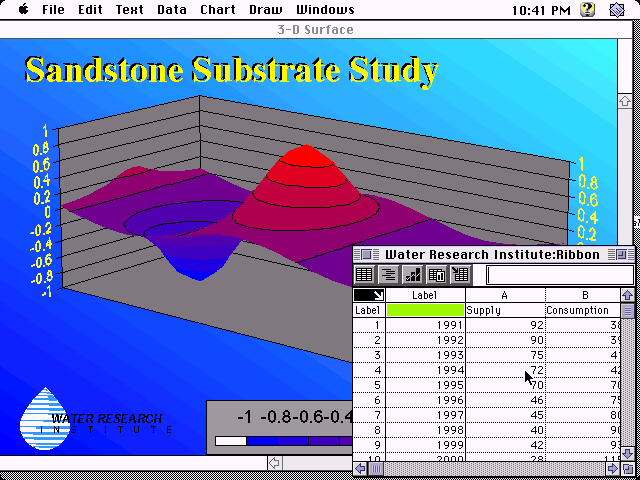Click the Sandstone Substrate Study chart title
640x480 pixels.
coord(231,70)
